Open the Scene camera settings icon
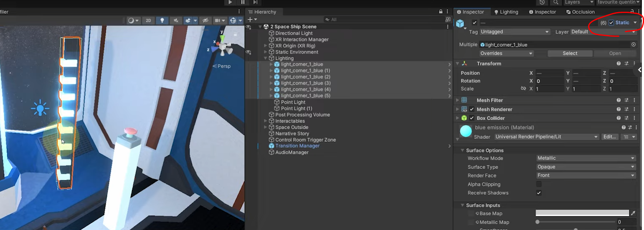Screen dimensions: 644x230 tap(220, 20)
